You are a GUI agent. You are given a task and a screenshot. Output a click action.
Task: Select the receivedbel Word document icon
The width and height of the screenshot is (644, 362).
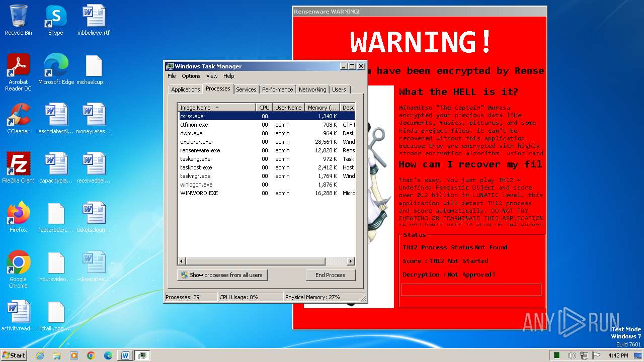point(94,168)
